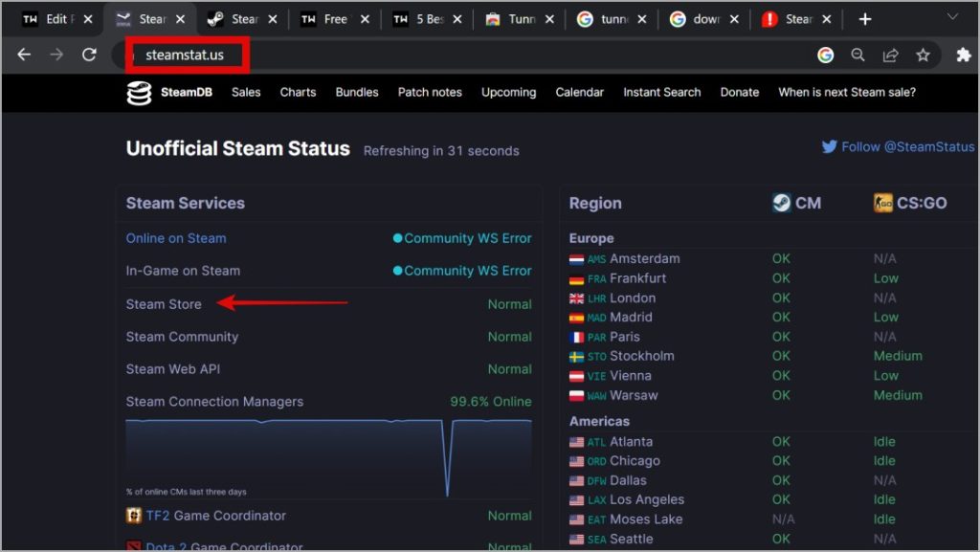Open a new browser tab

pyautogui.click(x=865, y=19)
